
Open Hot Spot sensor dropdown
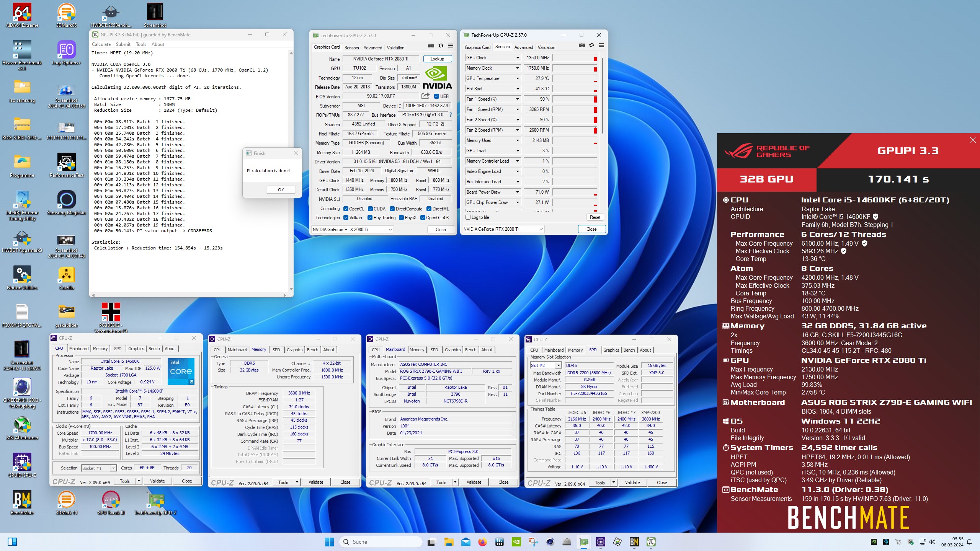pyautogui.click(x=518, y=89)
